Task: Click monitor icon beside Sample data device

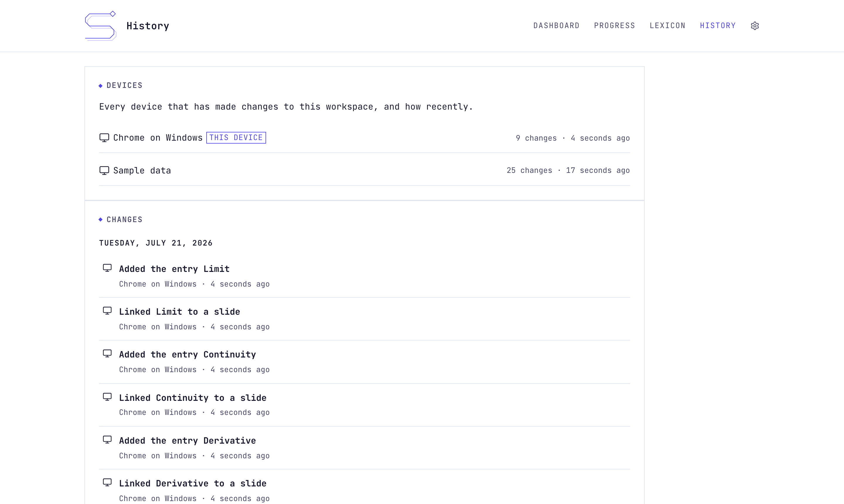Action: [x=104, y=171]
